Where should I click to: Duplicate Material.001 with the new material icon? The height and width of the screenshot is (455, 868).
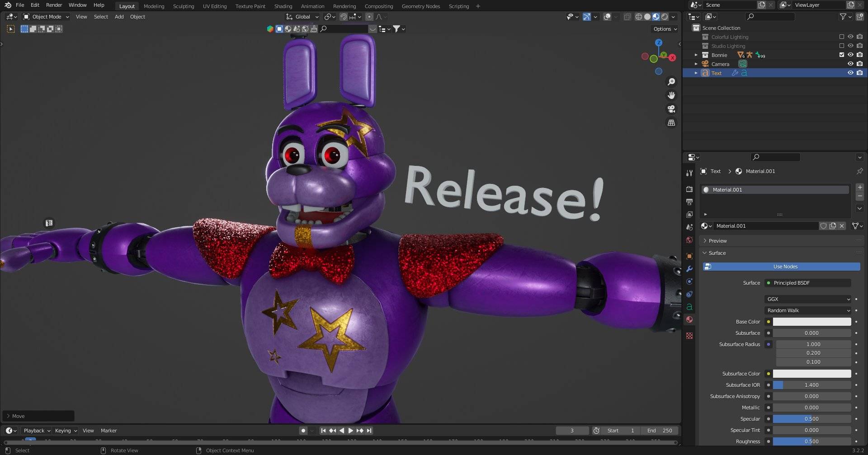click(832, 226)
